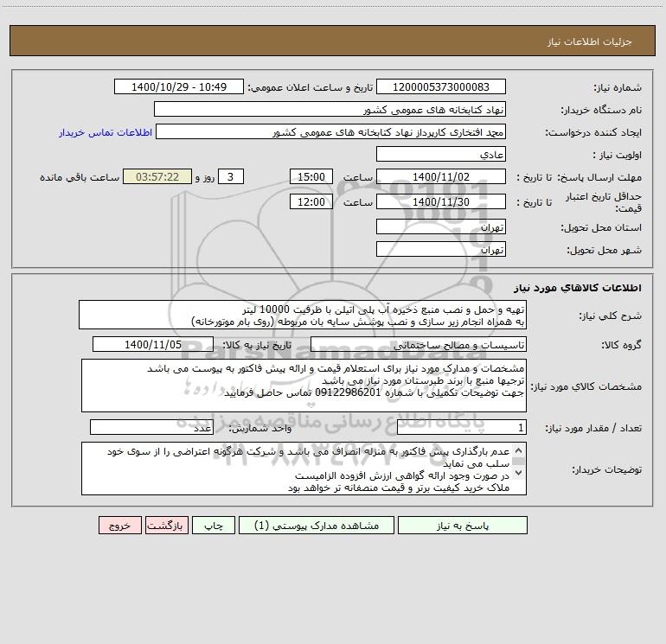
Task: Click the label تاریخ نیاز به کالا
Action: [257, 345]
